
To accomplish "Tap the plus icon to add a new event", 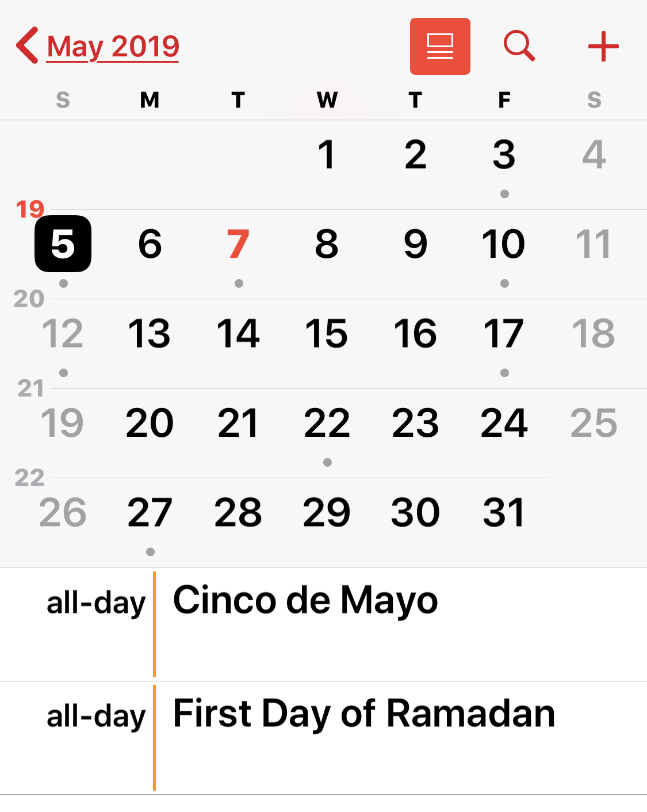I will (x=603, y=47).
